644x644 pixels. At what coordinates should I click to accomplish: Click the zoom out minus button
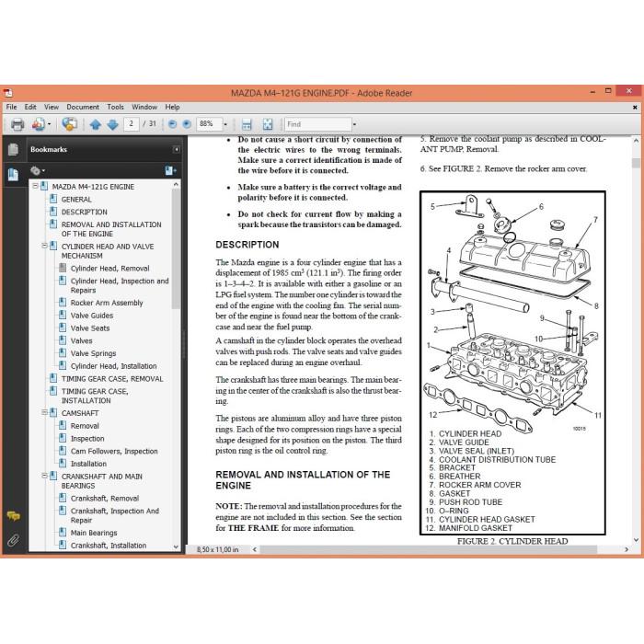click(x=173, y=124)
